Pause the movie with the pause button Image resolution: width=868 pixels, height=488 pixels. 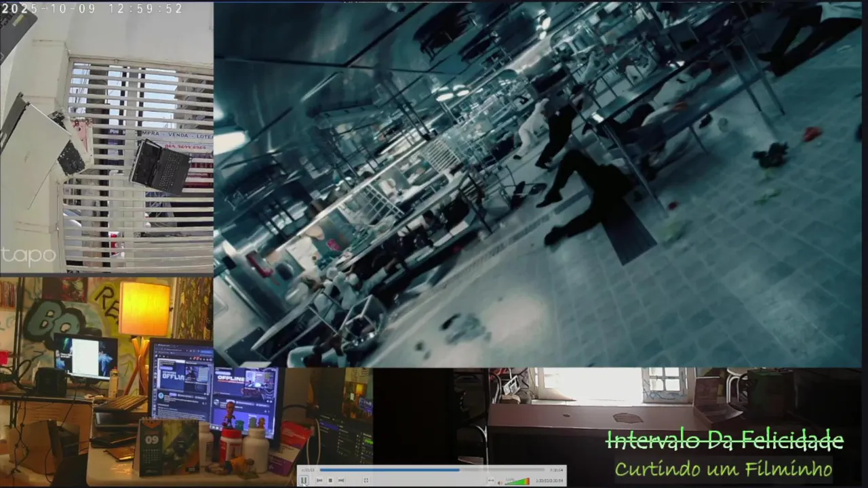304,480
